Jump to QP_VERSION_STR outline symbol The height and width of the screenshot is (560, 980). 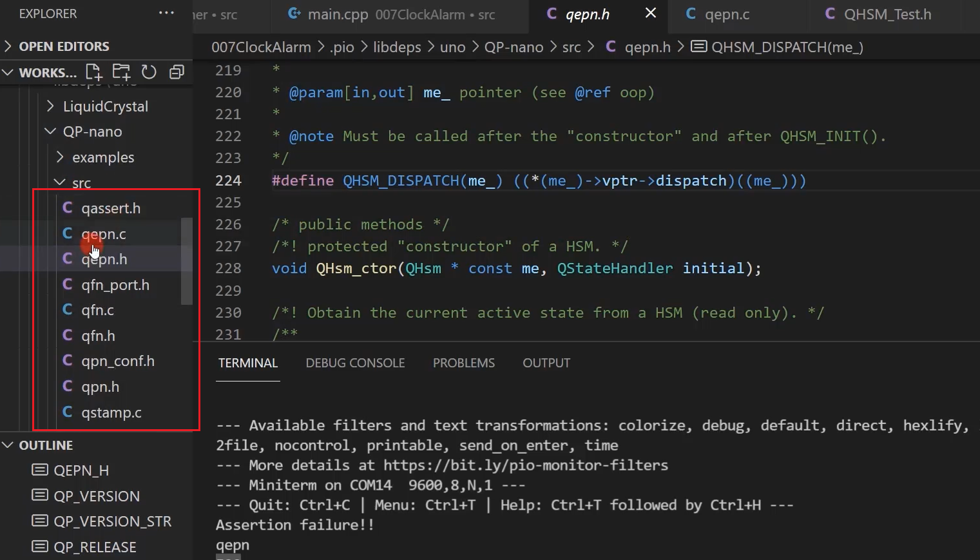click(x=112, y=521)
